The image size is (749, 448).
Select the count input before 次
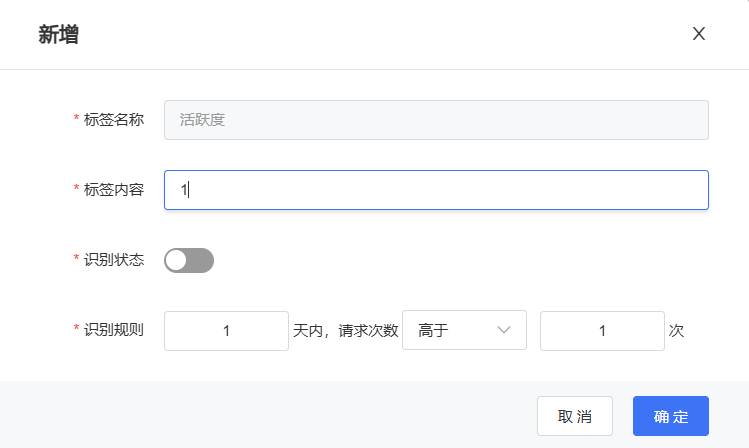602,331
